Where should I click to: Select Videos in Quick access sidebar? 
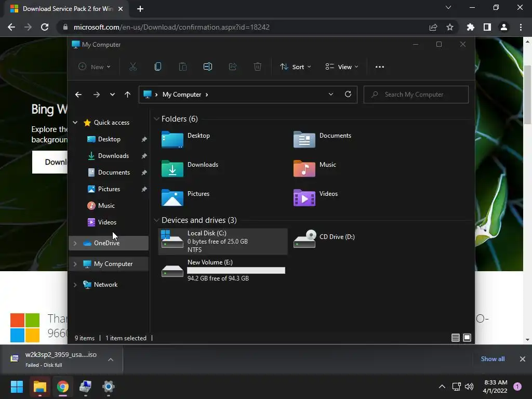pyautogui.click(x=107, y=222)
